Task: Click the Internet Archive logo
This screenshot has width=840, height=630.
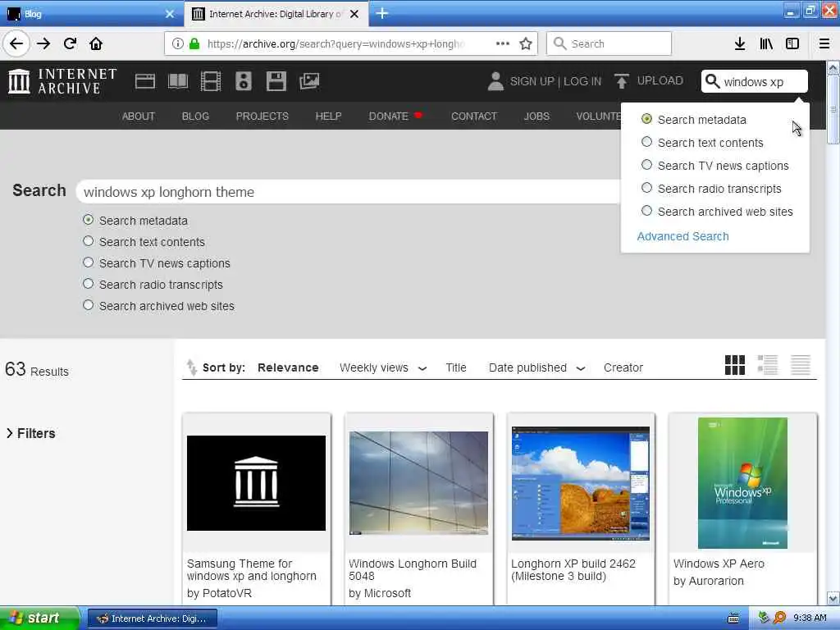Action: 62,81
